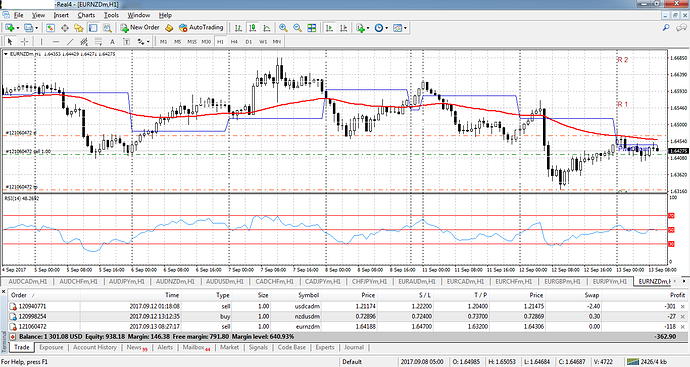690x367 pixels.
Task: Expand the Indicators dropdown arrow
Action: [x=368, y=28]
